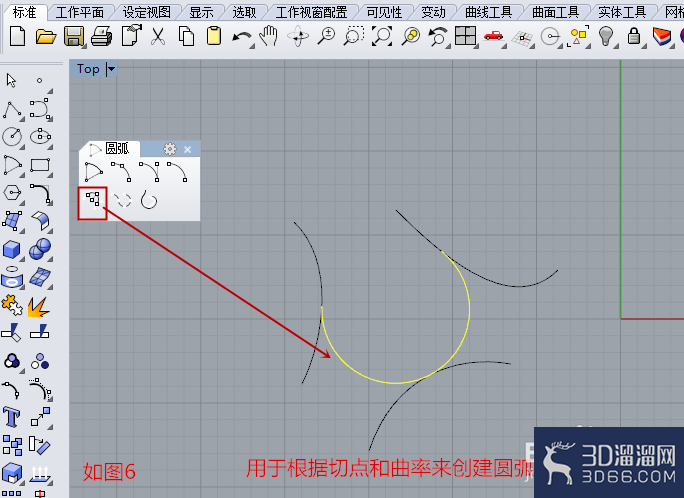The image size is (684, 498).
Task: Save the model with floppy icon
Action: 74,36
